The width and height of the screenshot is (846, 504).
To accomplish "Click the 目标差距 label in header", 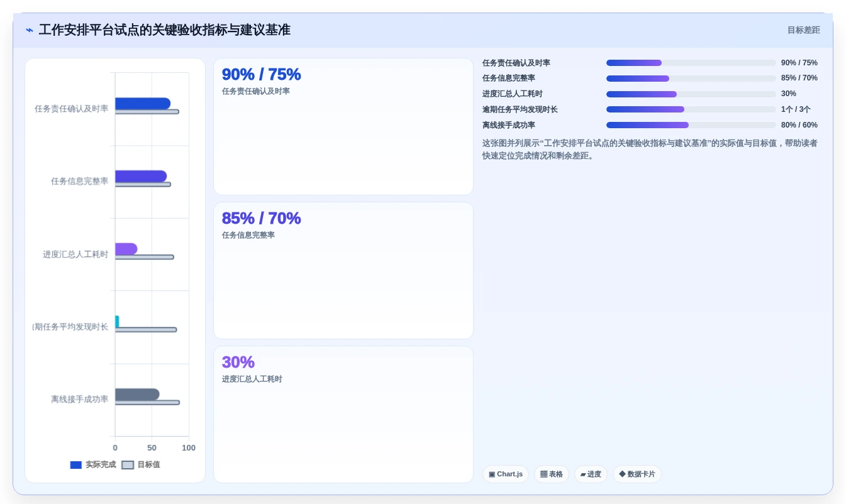I will pyautogui.click(x=803, y=30).
